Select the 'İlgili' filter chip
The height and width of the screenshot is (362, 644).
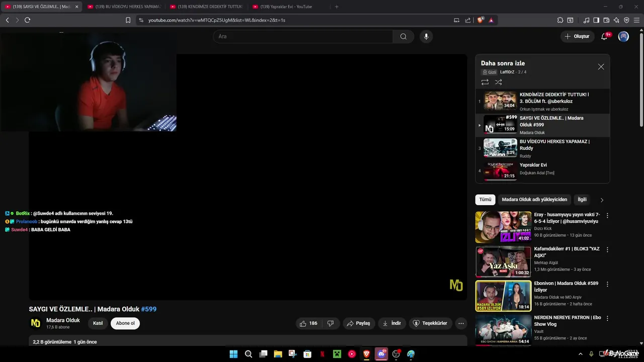click(x=582, y=200)
